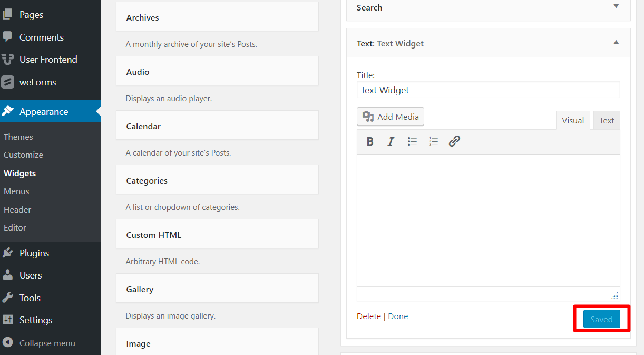Select the Image available widget
The width and height of the screenshot is (644, 355).
click(217, 342)
